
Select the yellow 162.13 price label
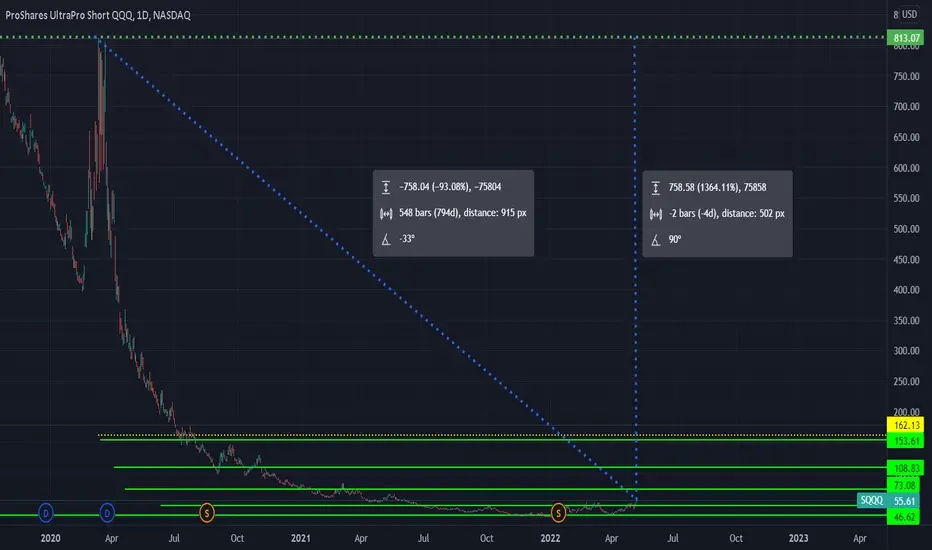pyautogui.click(x=905, y=425)
